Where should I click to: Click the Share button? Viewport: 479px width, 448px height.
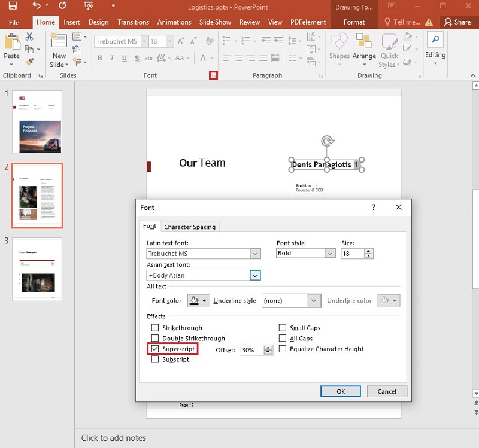(x=457, y=22)
